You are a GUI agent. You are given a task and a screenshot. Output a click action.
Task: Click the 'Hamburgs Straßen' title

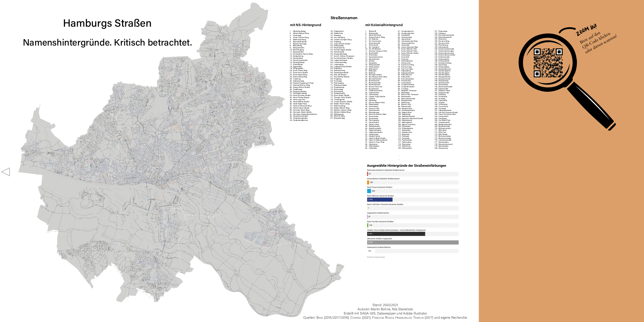click(x=107, y=23)
